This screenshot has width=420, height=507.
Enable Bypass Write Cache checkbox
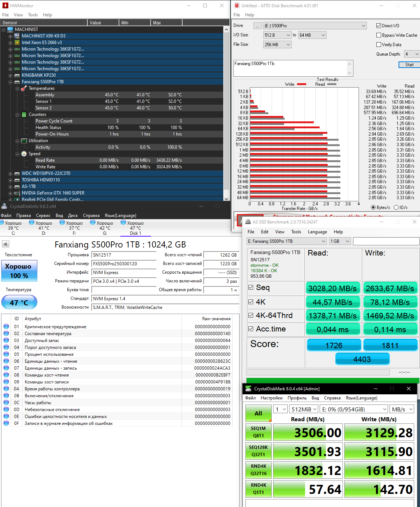379,35
